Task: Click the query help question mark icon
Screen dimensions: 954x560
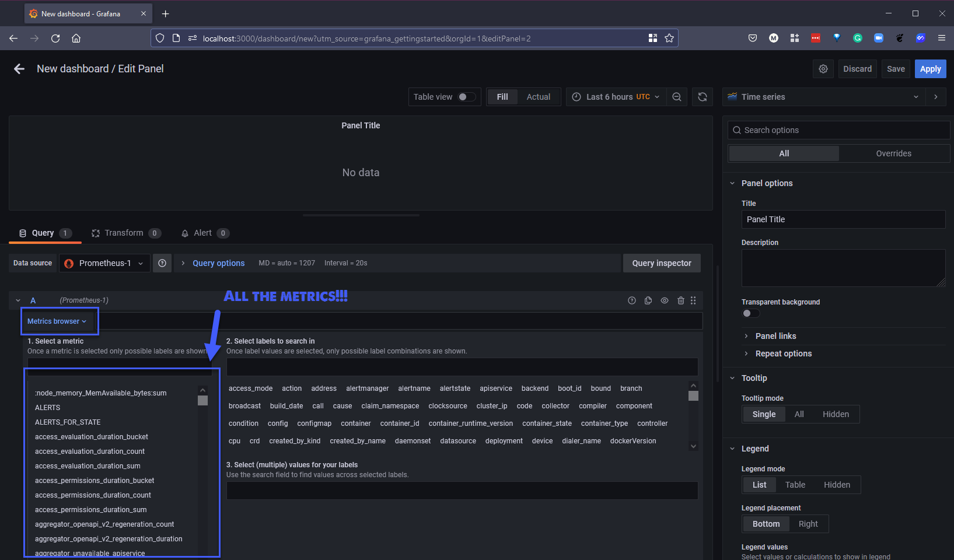Action: pos(631,300)
